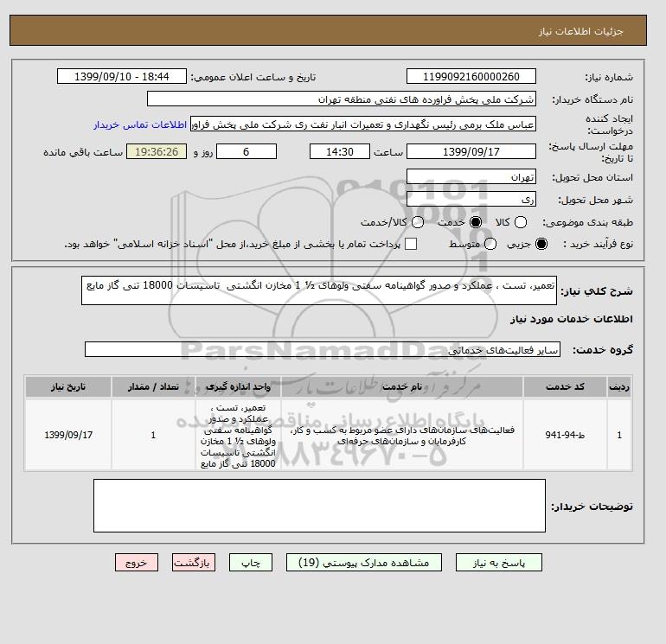
Task: Click the نام خدمت column header
Action: [402, 386]
